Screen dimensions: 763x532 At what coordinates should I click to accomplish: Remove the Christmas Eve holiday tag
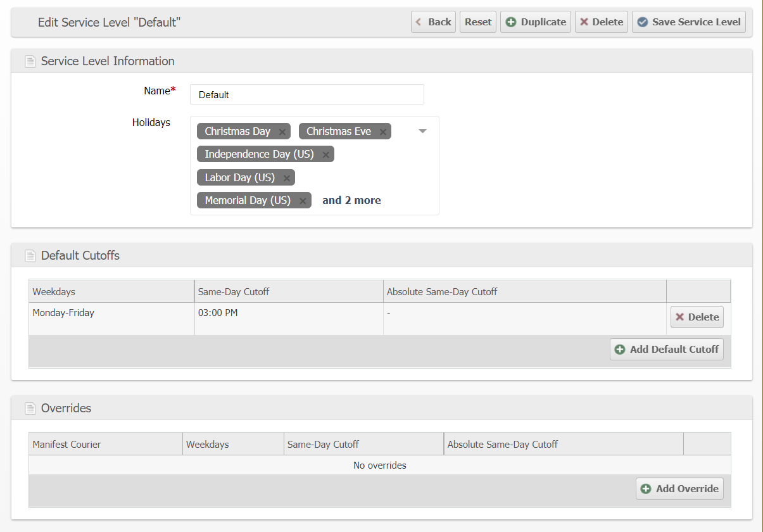tap(383, 132)
